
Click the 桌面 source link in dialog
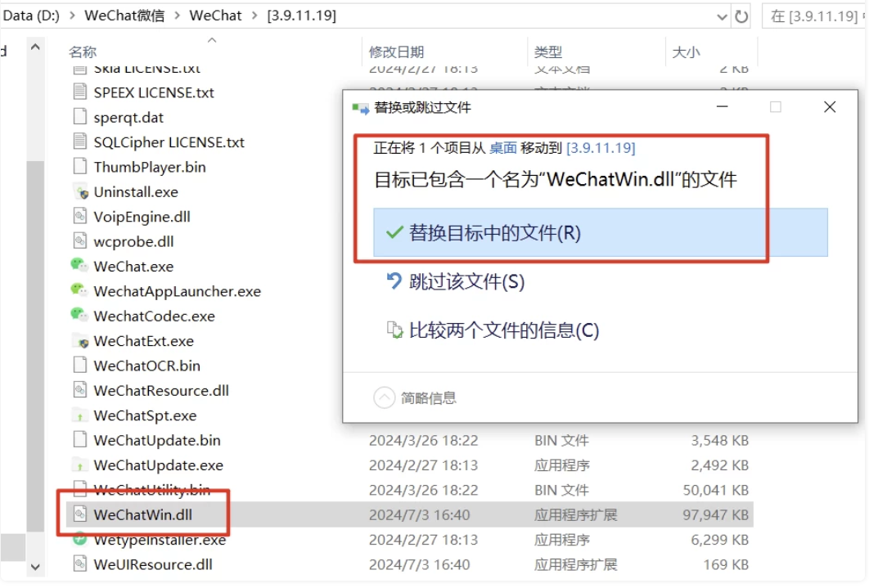click(x=503, y=148)
